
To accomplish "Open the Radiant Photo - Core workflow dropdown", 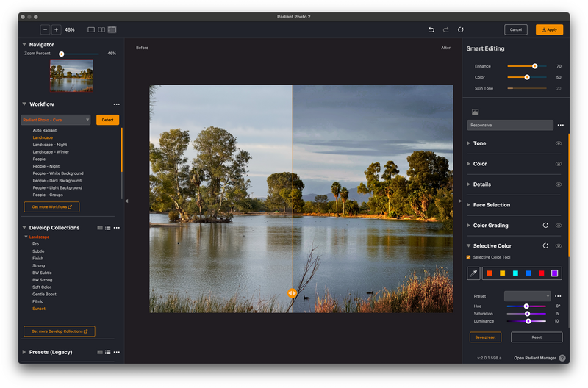I will coord(56,120).
